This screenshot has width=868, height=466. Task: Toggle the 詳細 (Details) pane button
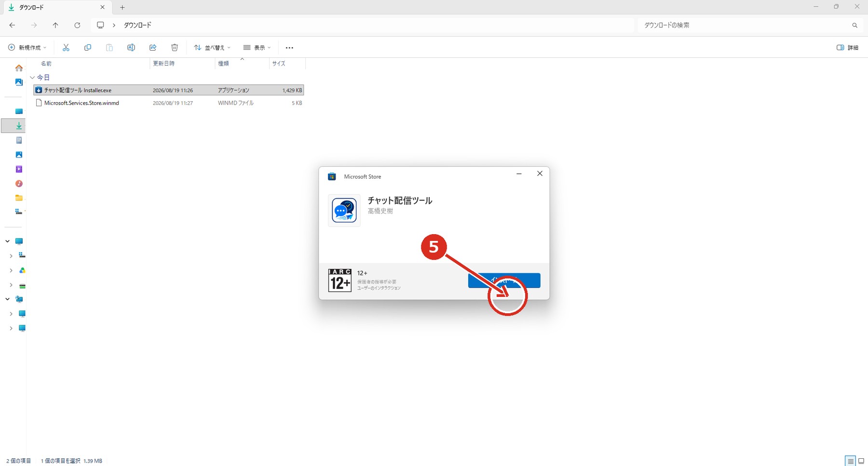[847, 48]
